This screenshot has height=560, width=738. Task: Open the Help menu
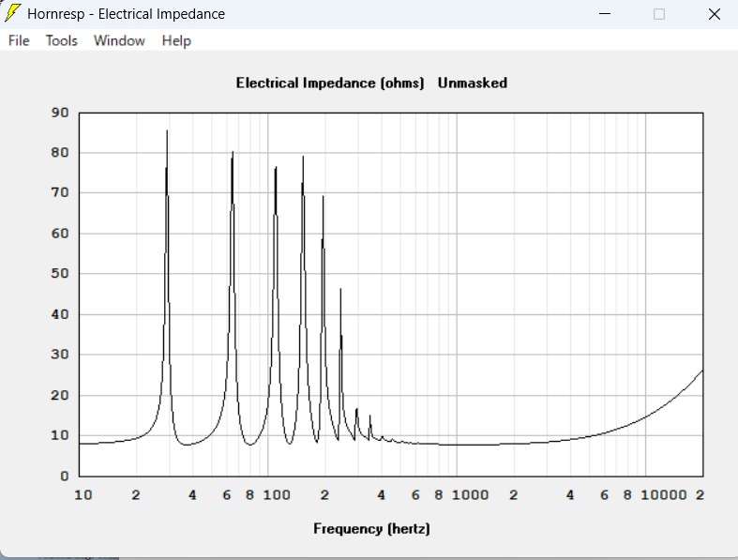tap(176, 40)
